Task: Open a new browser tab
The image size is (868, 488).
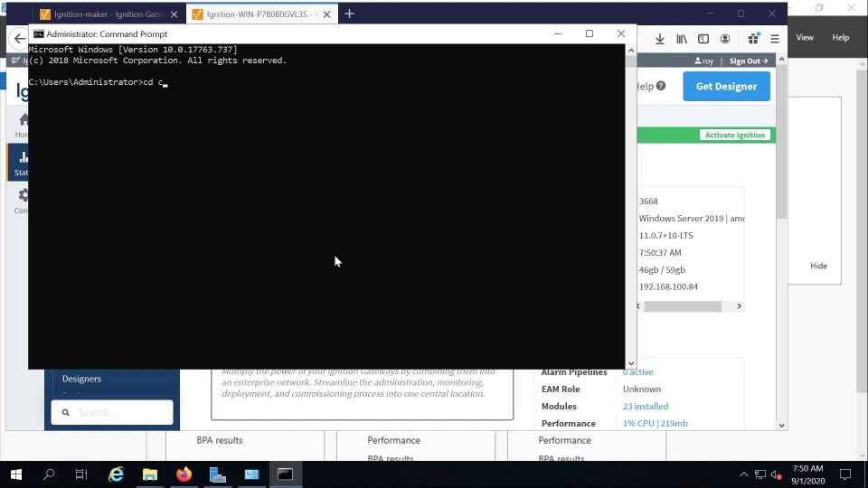Action: coord(349,14)
